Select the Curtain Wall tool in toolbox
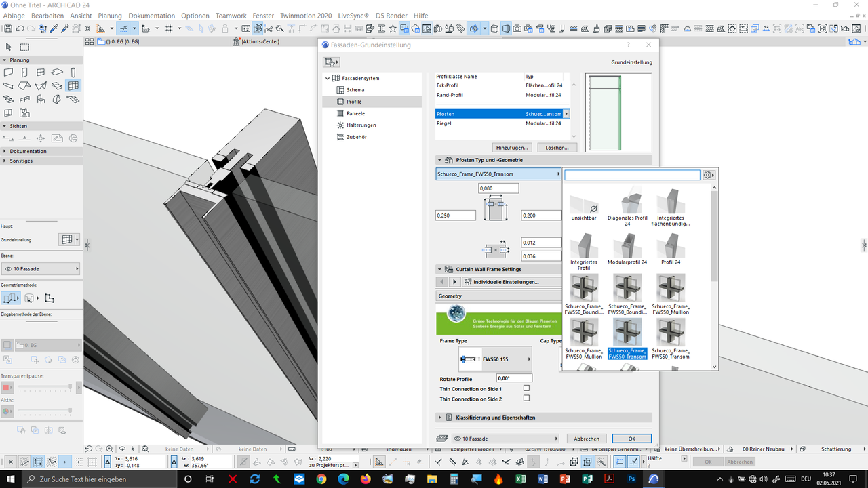Image resolution: width=868 pixels, height=488 pixels. pyautogui.click(x=73, y=86)
